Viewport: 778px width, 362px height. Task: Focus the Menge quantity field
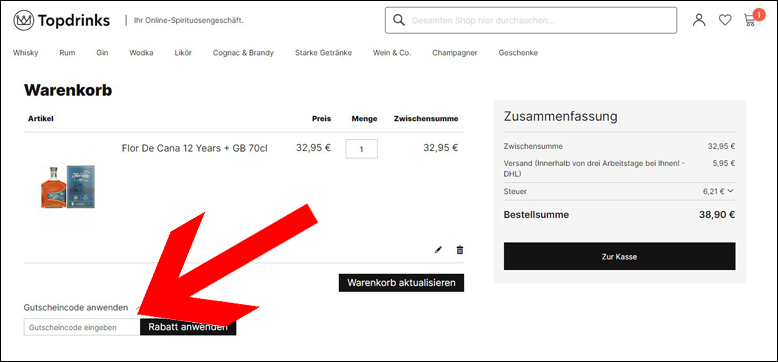point(362,149)
